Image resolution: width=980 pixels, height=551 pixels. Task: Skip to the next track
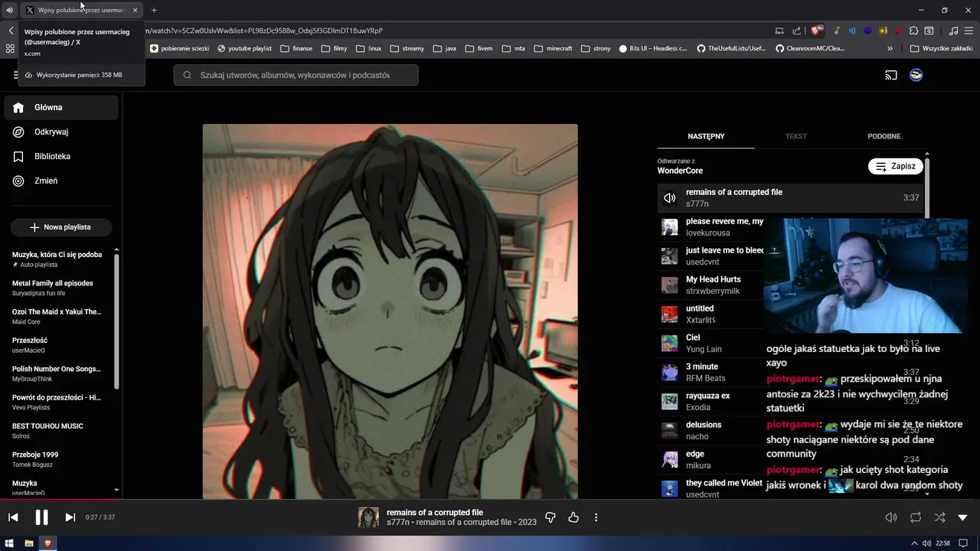pos(70,517)
